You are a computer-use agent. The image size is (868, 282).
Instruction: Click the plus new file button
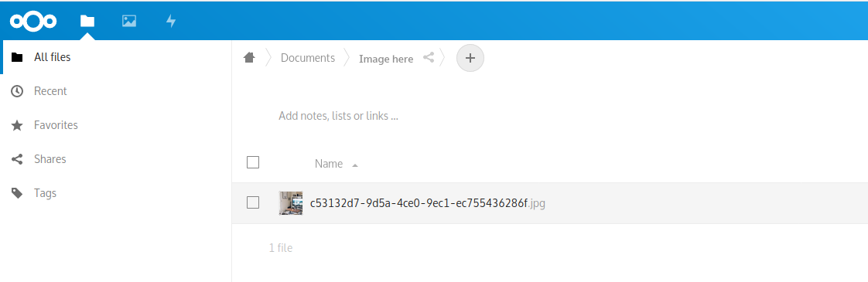[x=470, y=58]
